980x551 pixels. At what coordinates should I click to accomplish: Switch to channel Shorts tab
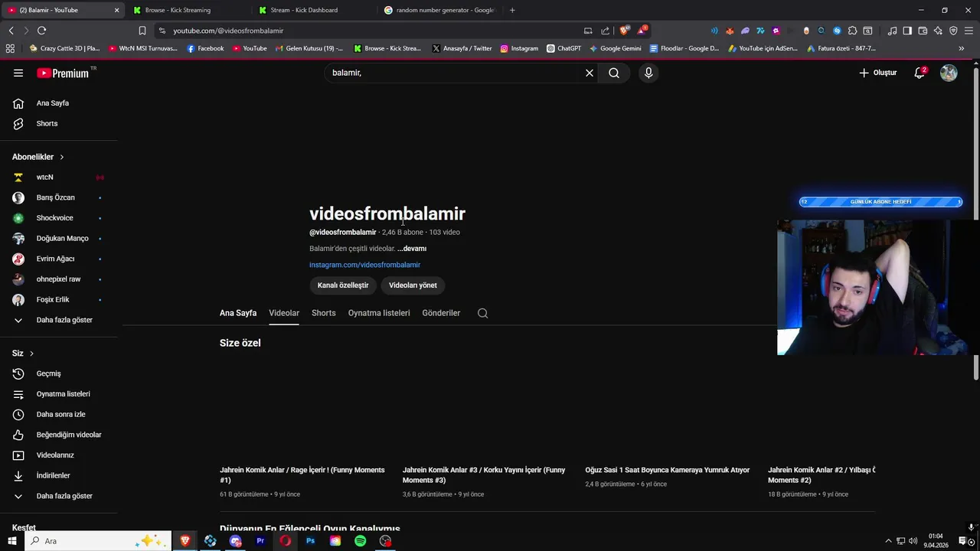pos(324,313)
